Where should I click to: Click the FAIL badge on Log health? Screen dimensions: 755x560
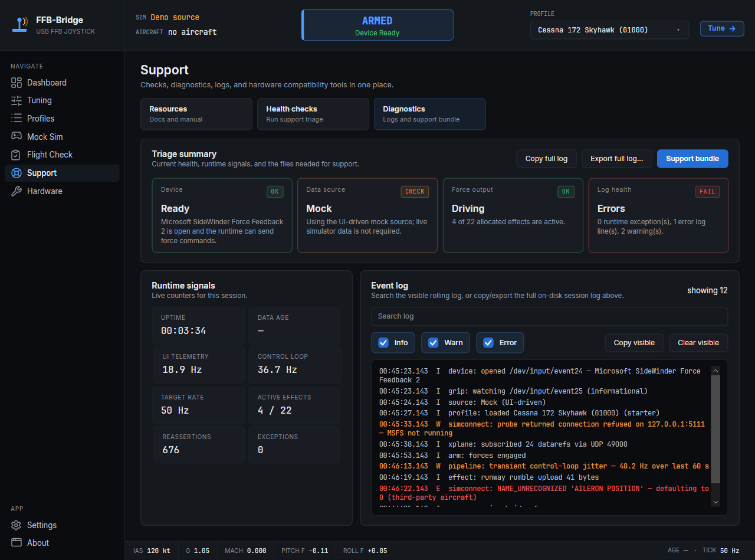click(707, 191)
